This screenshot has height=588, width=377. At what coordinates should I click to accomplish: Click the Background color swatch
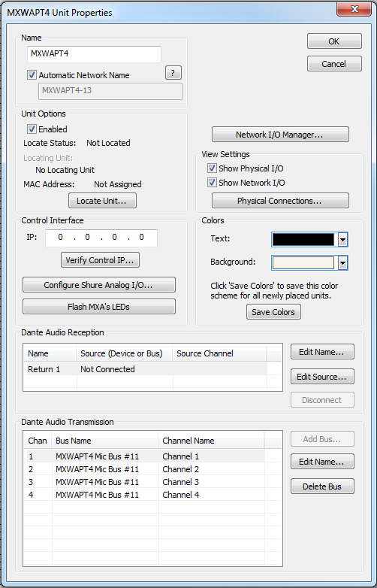[303, 262]
